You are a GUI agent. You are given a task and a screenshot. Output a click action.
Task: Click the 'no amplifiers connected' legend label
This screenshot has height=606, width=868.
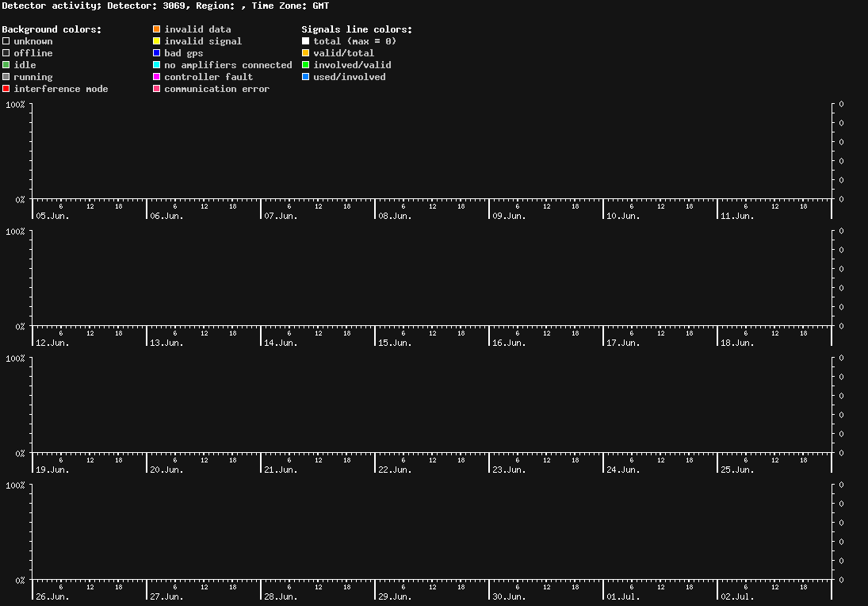pyautogui.click(x=228, y=65)
